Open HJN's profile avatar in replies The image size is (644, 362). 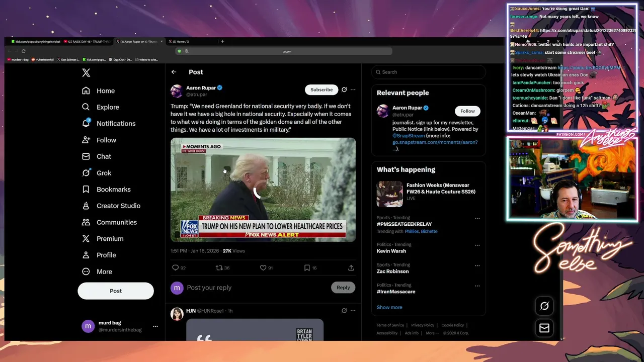(177, 314)
